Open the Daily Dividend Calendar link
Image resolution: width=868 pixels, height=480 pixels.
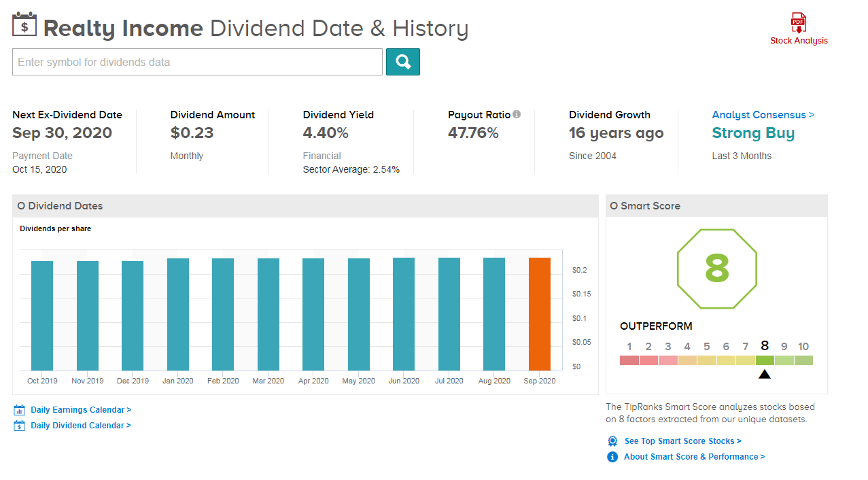point(81,426)
